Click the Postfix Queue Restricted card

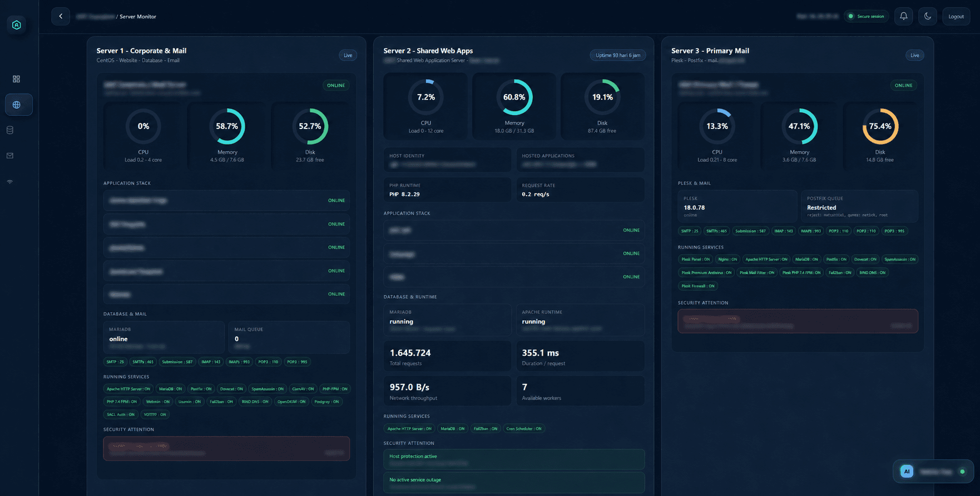(x=860, y=206)
